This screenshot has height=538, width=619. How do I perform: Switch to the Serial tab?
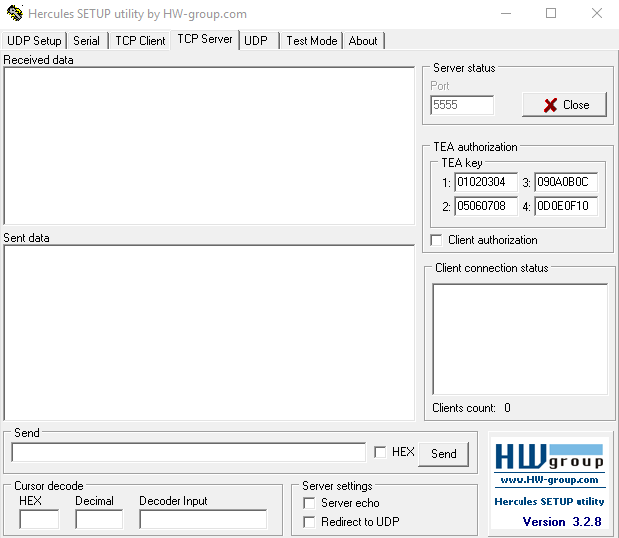(x=86, y=41)
